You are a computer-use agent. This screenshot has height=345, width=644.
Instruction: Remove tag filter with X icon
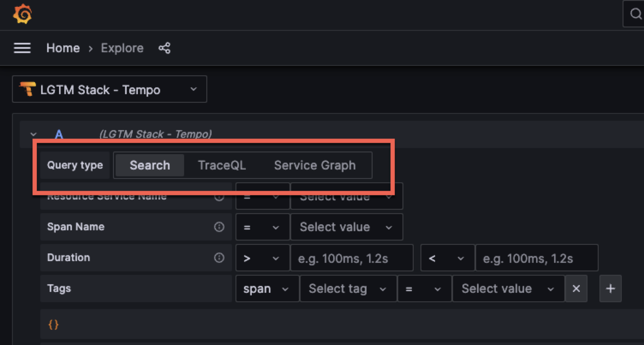[576, 288]
